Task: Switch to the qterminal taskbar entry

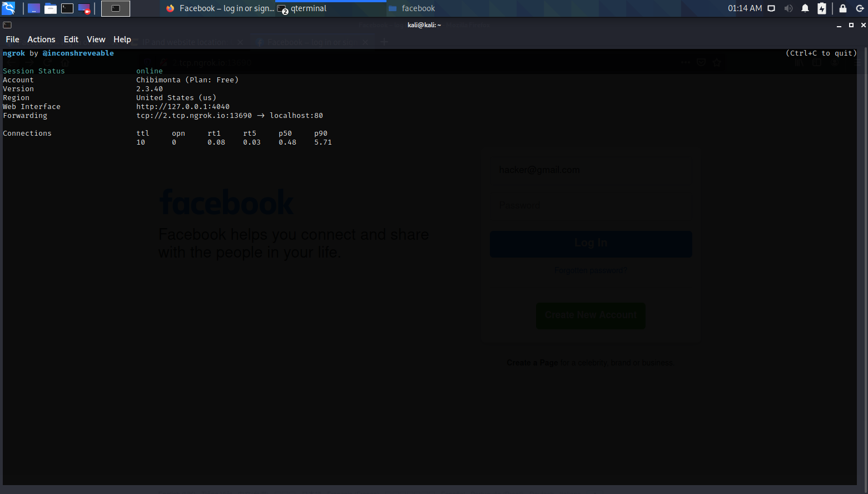Action: (x=331, y=8)
